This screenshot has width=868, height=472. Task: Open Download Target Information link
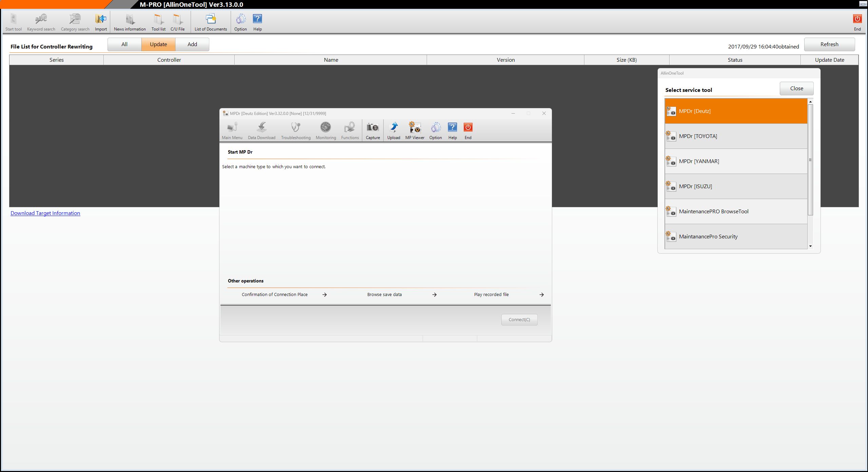[x=45, y=213]
